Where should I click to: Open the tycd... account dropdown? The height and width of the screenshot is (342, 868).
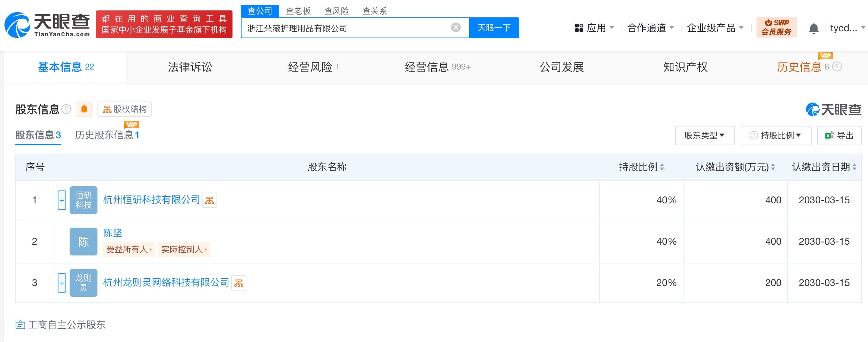(847, 28)
